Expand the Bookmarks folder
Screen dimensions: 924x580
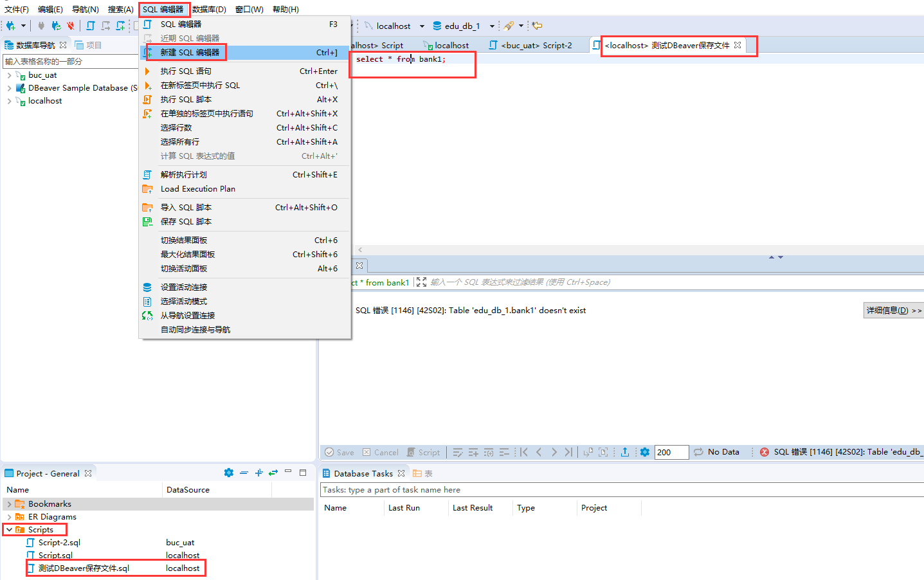[9, 504]
